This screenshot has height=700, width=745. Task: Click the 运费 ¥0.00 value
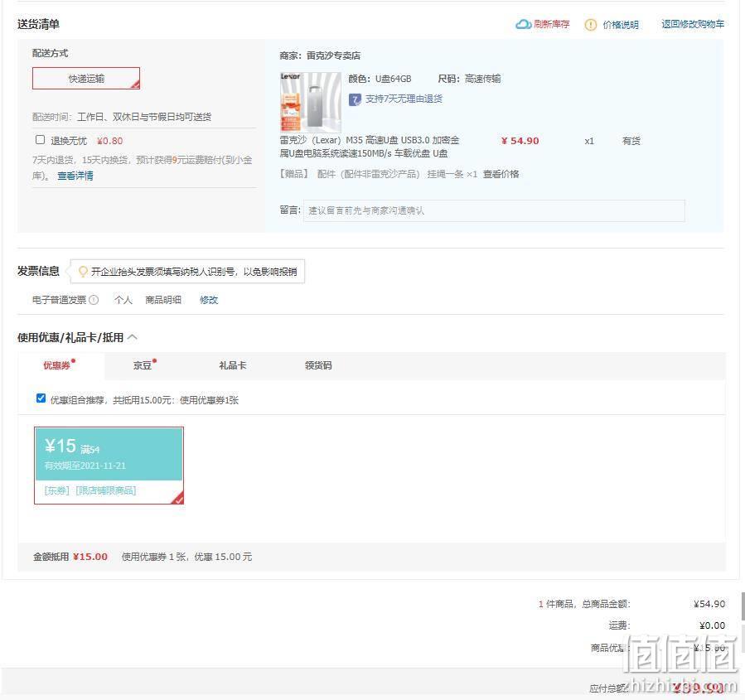coord(712,625)
